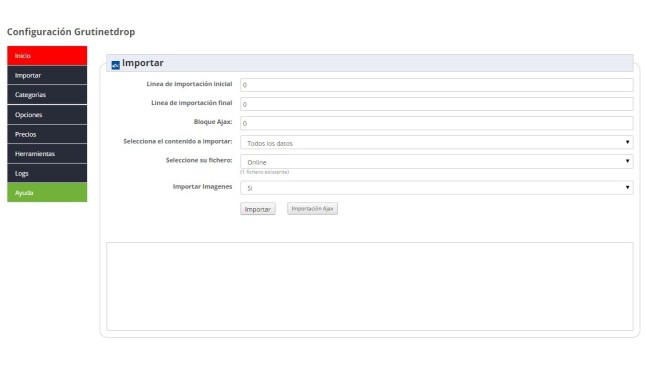Go to the Importar sidebar section
Image resolution: width=646 pixels, height=366 pixels.
(47, 75)
